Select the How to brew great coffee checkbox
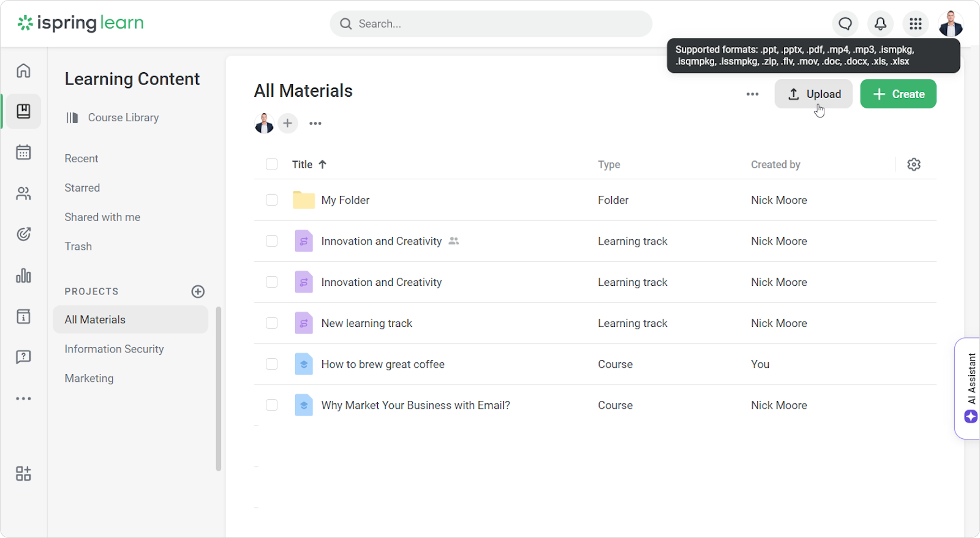The height and width of the screenshot is (538, 980). [272, 364]
